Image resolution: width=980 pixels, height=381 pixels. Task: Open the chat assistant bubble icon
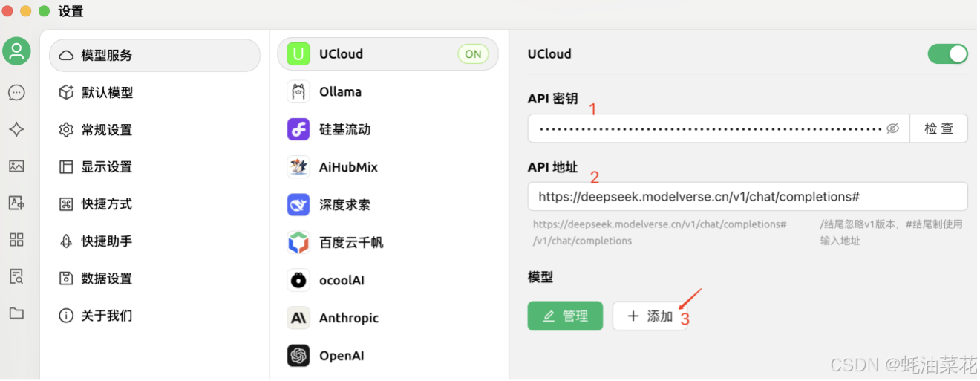click(16, 92)
